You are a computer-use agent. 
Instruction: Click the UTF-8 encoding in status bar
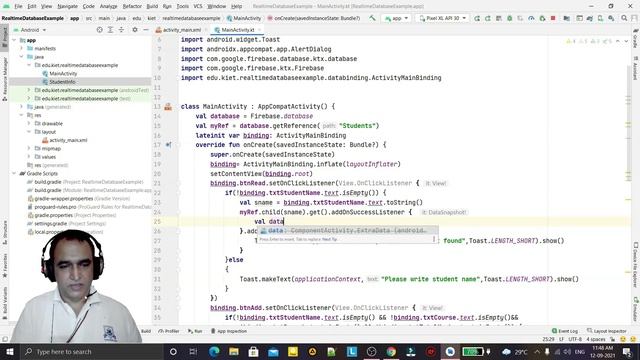575,339
